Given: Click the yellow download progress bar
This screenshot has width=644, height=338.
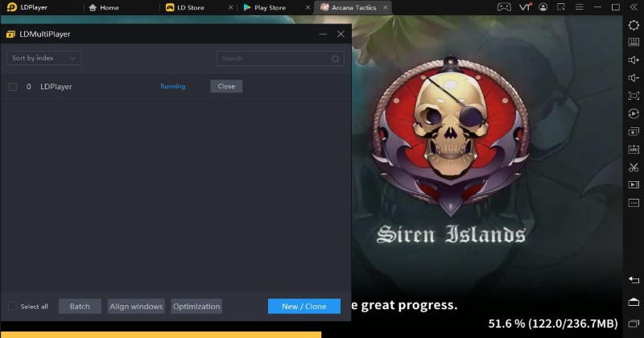Looking at the screenshot, I should coord(161,335).
